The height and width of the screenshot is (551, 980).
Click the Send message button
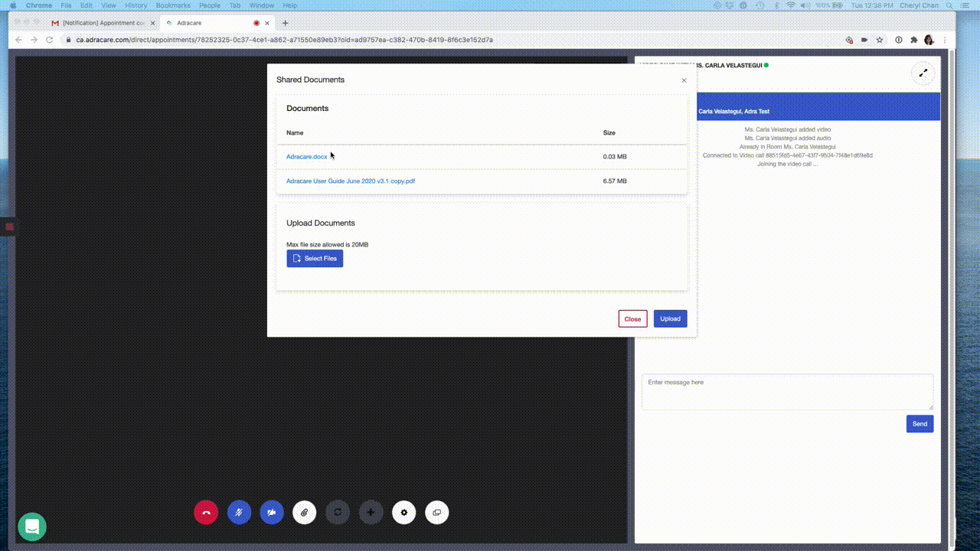pos(920,423)
